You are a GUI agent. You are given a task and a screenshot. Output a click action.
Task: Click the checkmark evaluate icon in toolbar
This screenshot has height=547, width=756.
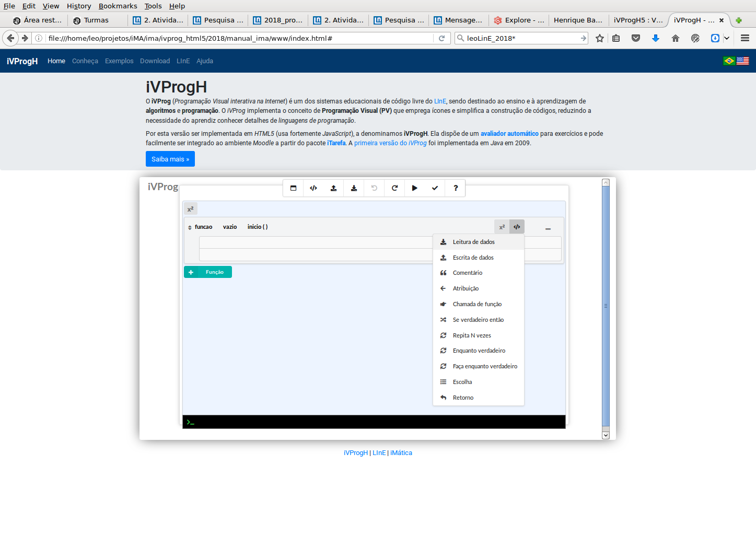coord(435,188)
